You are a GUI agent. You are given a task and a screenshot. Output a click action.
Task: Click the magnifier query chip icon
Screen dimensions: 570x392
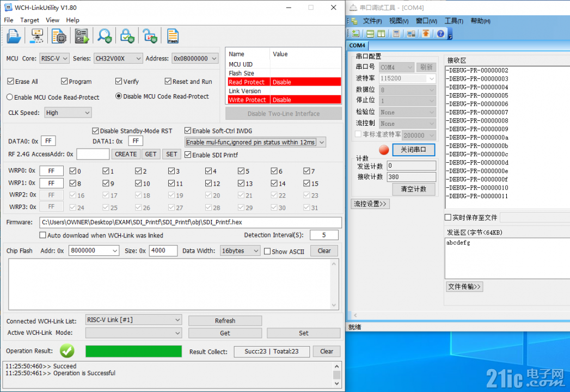(x=105, y=36)
